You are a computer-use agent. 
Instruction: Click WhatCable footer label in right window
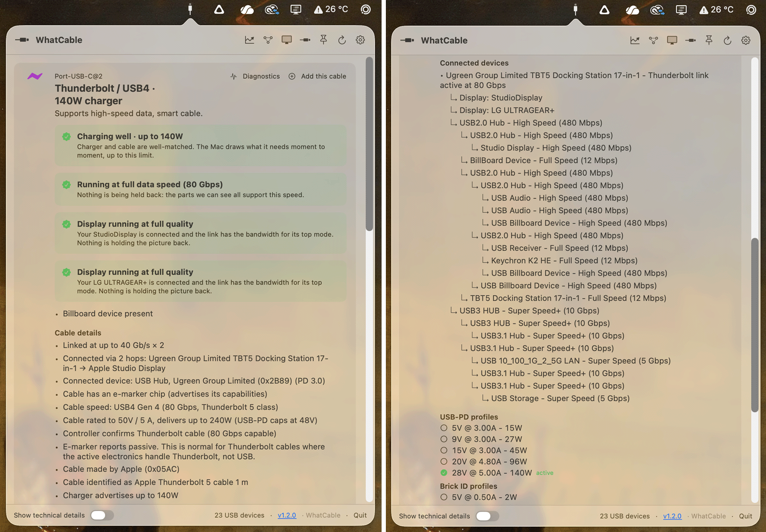(x=709, y=516)
